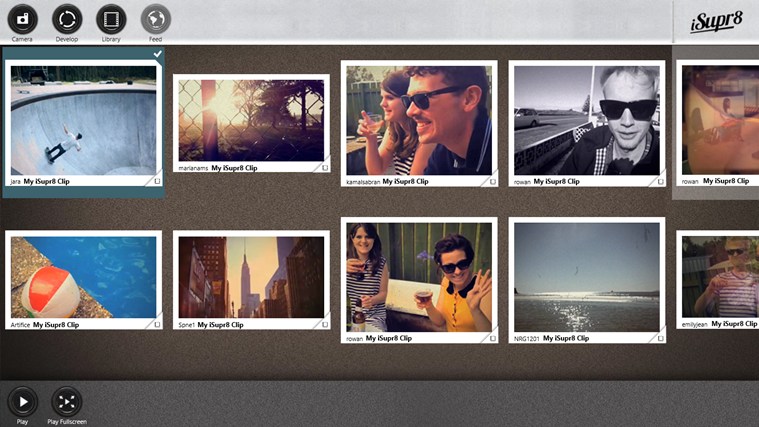
Task: Click "My iSupr8 Clip" title on Artifice's card
Action: coord(56,324)
